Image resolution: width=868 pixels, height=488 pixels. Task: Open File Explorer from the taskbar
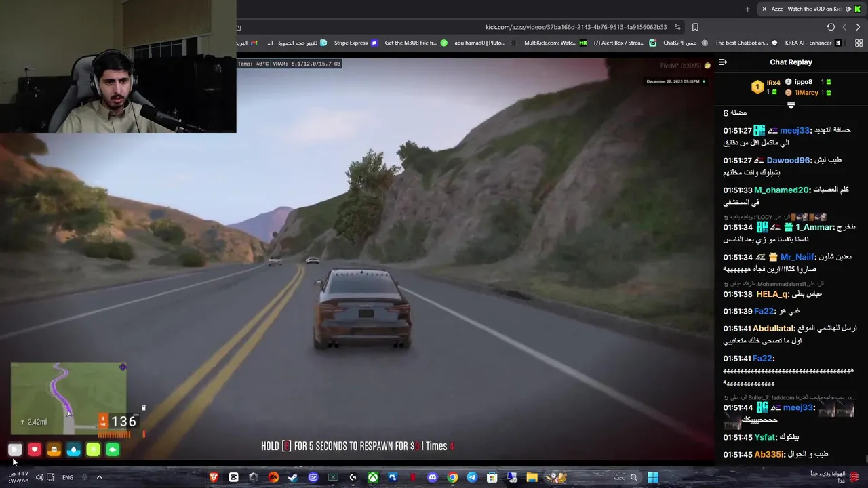click(532, 477)
